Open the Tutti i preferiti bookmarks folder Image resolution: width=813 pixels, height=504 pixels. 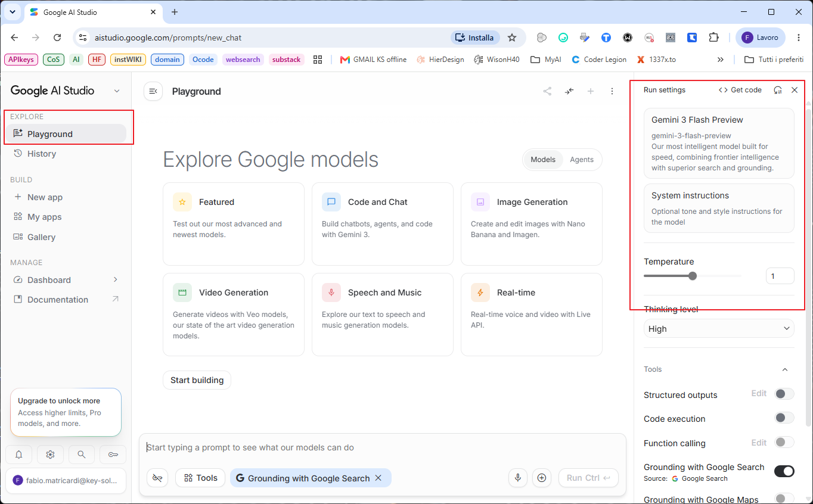click(x=775, y=60)
